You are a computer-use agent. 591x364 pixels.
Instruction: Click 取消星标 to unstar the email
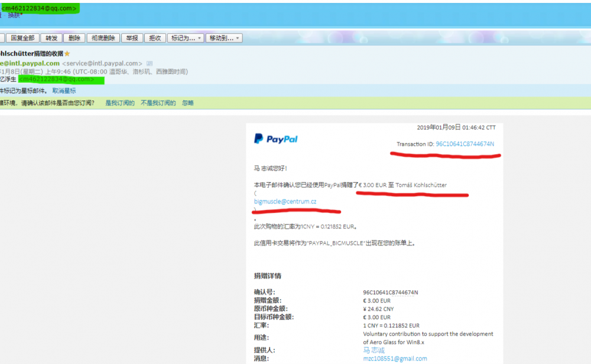coord(63,90)
